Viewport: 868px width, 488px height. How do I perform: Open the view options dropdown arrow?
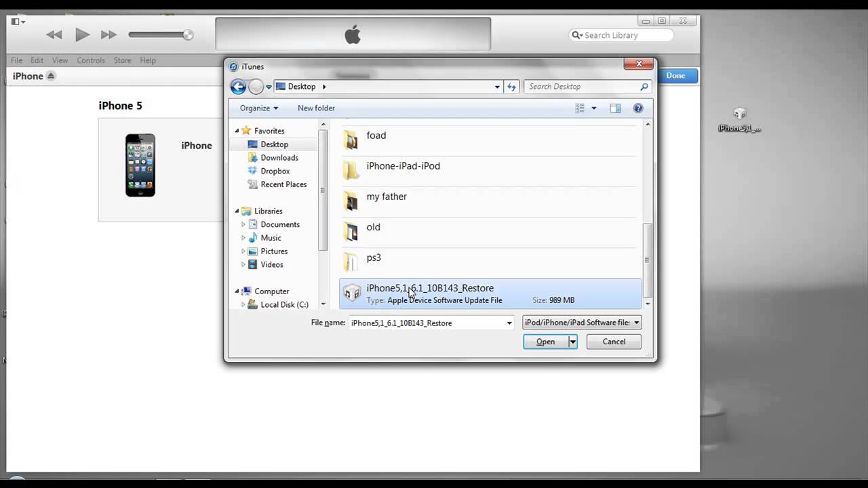point(594,108)
